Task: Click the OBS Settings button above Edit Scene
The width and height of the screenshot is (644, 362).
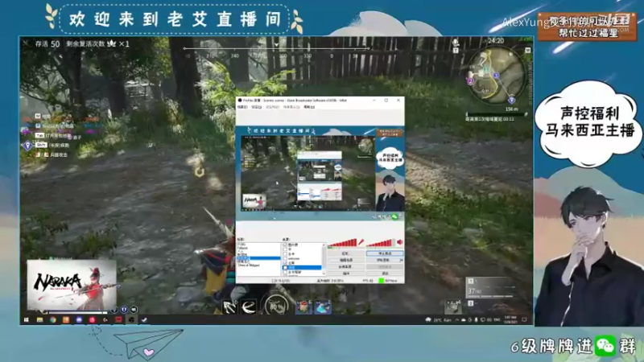Action: pyautogui.click(x=346, y=253)
